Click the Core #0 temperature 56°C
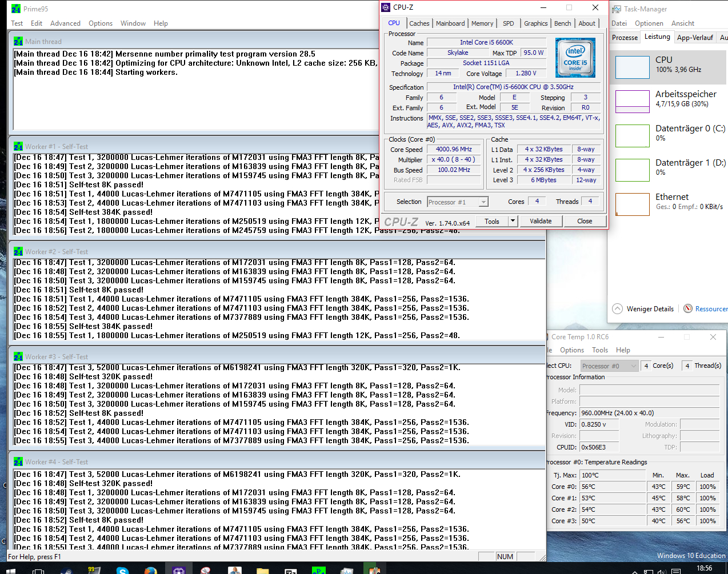Screen dimensions: 728x574 coord(613,487)
